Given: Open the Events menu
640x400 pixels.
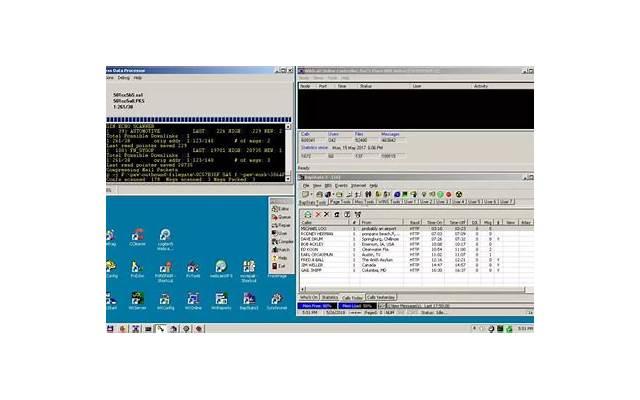Looking at the screenshot, I should [341, 185].
